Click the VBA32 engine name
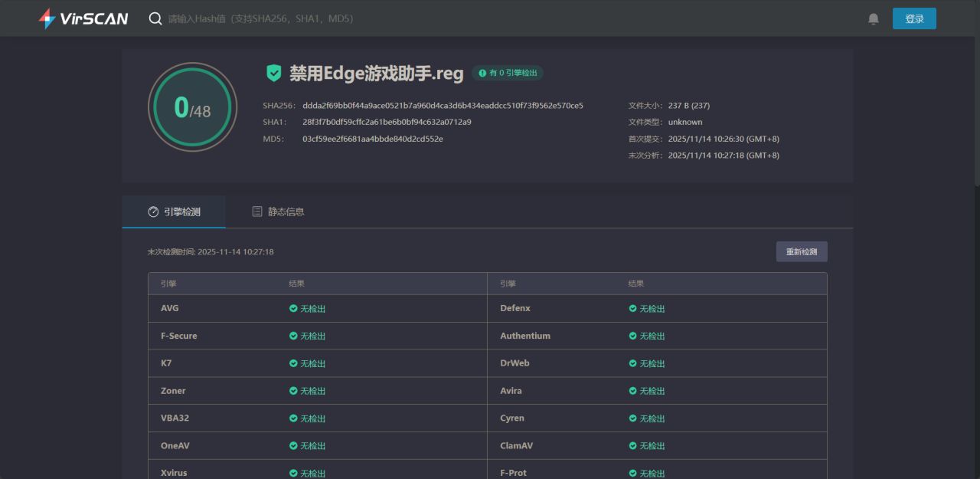 [175, 418]
